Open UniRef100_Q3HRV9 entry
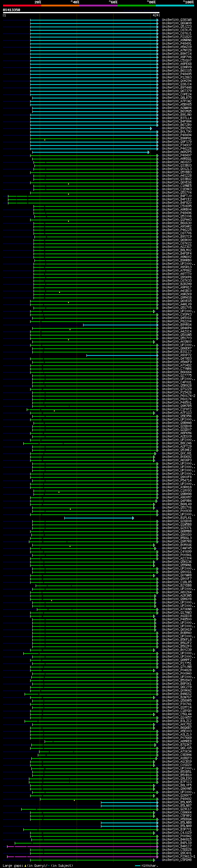Viewport: 197px width, 868px height. [x=177, y=67]
